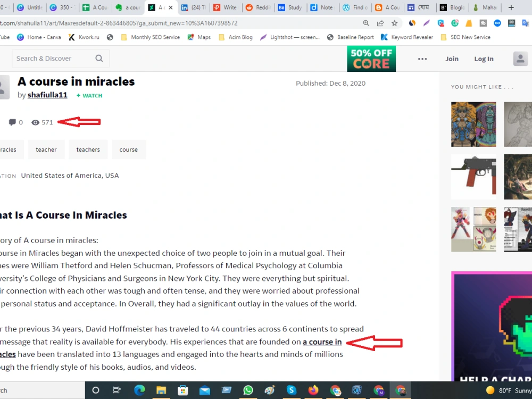This screenshot has width=532, height=399.
Task: Follow the 'a course in' hyperlink in the article
Action: (322, 342)
